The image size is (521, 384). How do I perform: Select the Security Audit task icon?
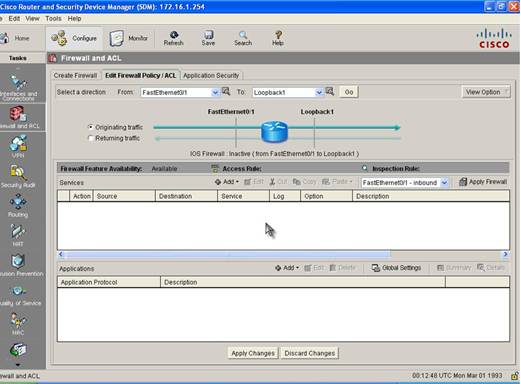click(x=18, y=173)
